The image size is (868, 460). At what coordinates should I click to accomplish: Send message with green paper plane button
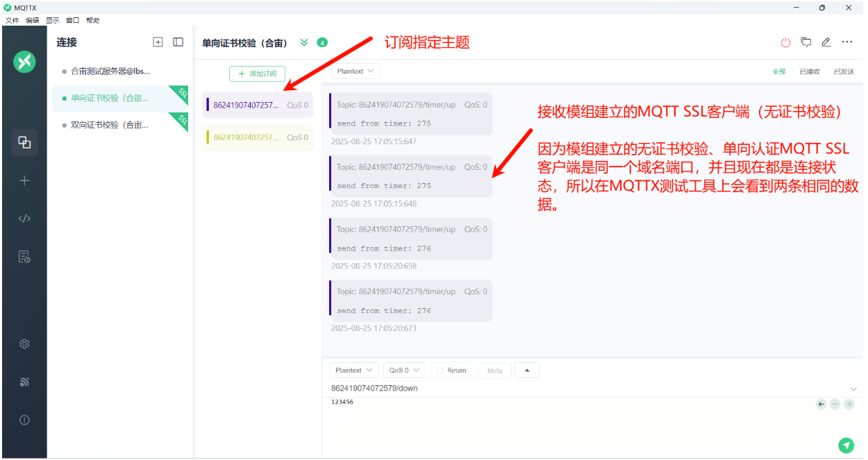pos(846,445)
